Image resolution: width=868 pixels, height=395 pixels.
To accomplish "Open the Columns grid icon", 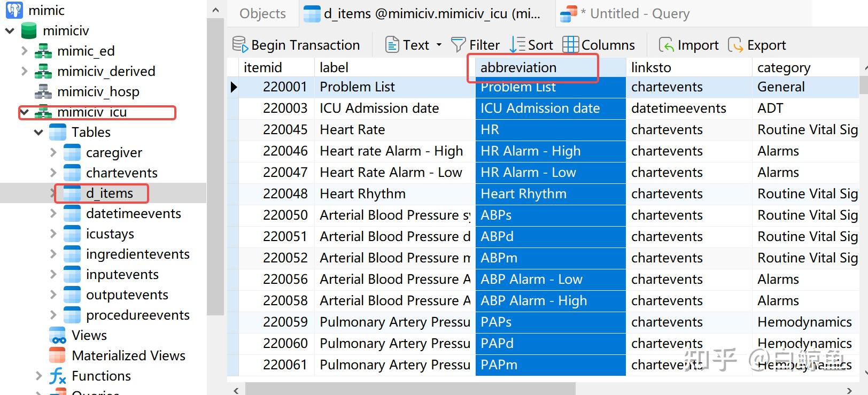I will click(x=570, y=45).
